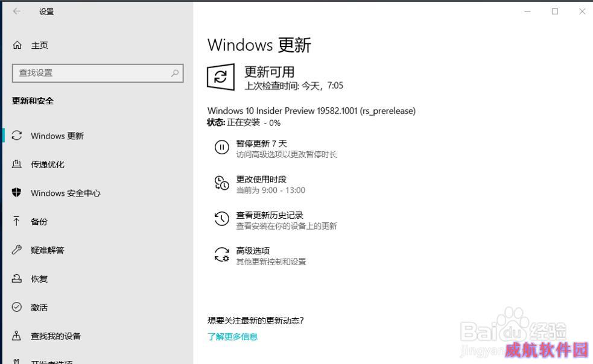This screenshot has height=364, width=593.
Task: Click the text 查看安装在你的设备上的更新
Action: tap(287, 226)
